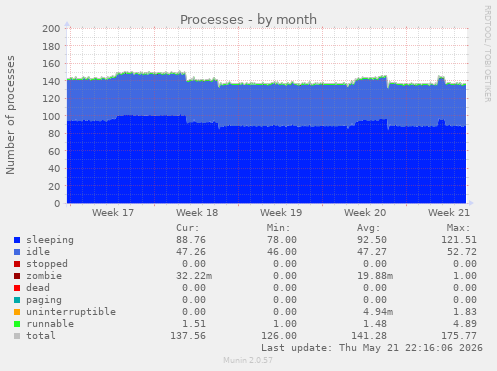Viewport: 497px width, 371px height.
Task: Click uninterruptible max value 1.83
Action: point(465,312)
